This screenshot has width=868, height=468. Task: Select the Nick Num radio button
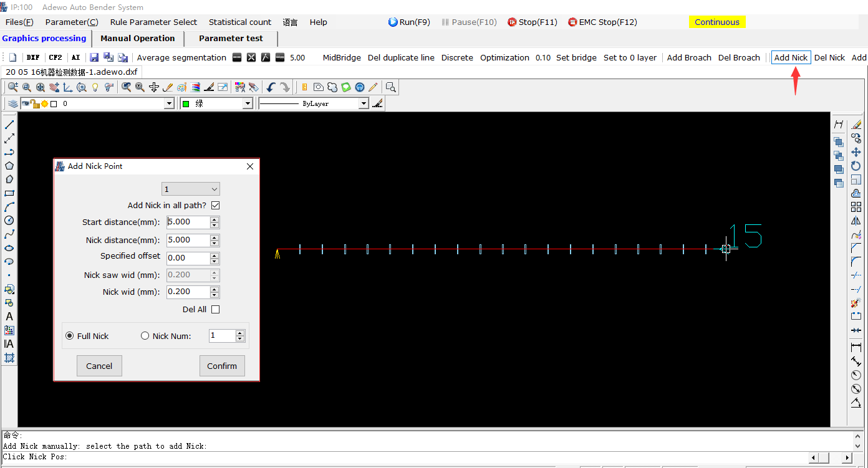(x=145, y=336)
